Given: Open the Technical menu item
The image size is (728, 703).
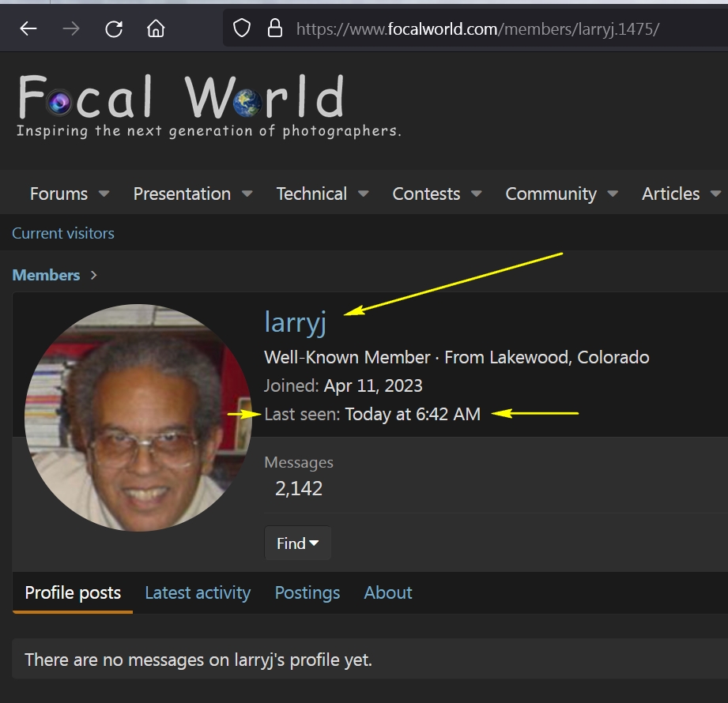Looking at the screenshot, I should (x=311, y=194).
